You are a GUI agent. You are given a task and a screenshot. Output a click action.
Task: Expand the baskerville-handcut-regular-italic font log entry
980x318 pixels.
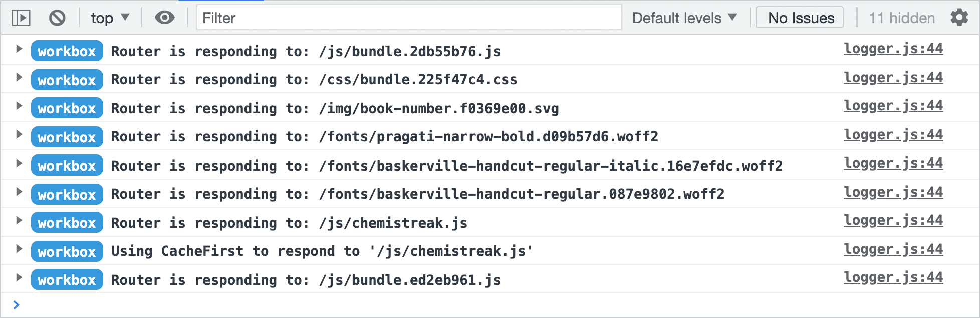click(x=19, y=163)
